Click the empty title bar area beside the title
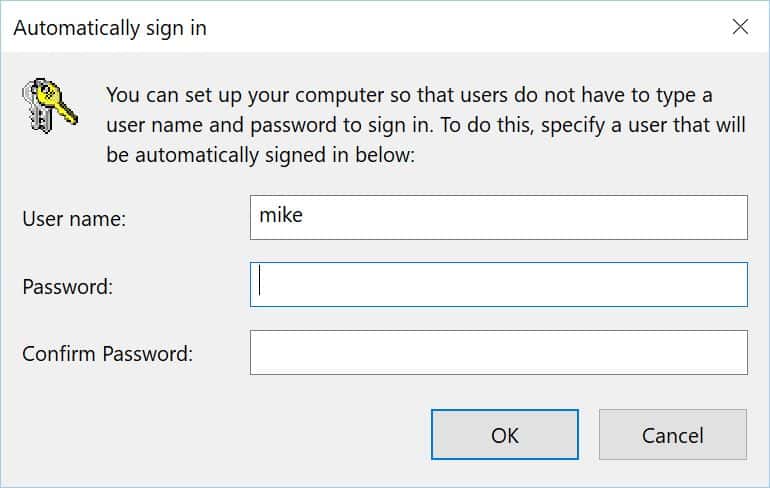Viewport: 770px width, 488px height. coord(467,27)
